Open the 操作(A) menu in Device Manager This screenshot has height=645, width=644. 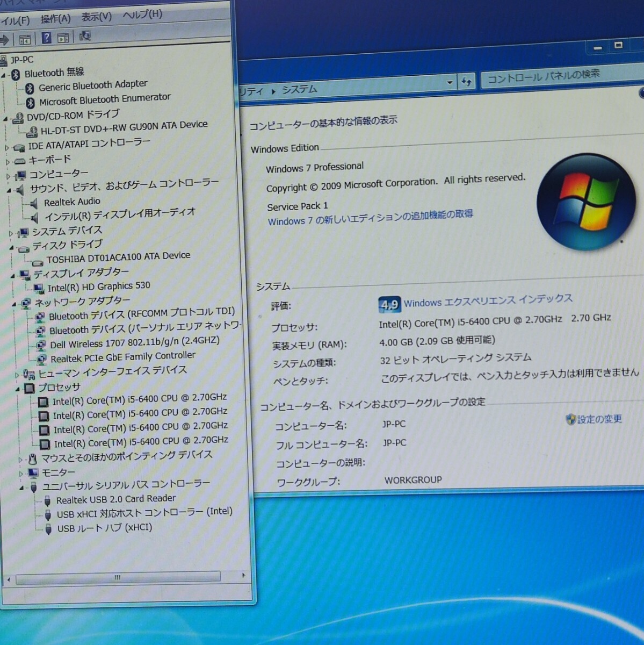tap(55, 19)
